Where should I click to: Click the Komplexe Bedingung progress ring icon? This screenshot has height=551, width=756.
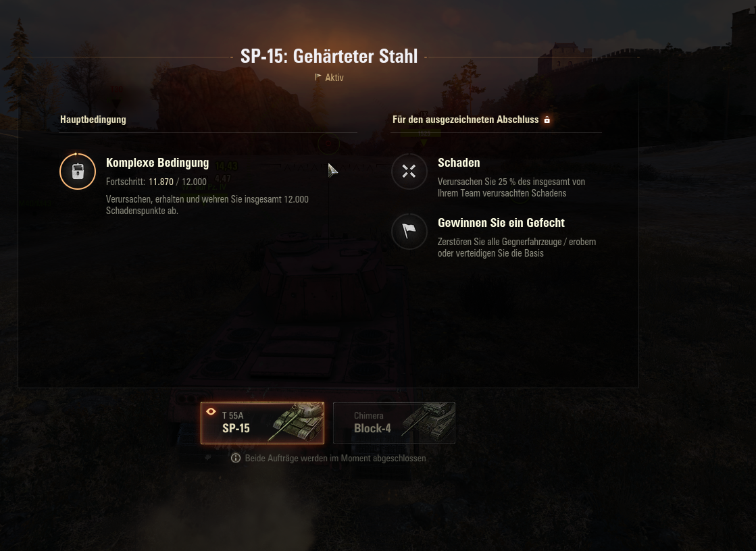click(x=78, y=171)
